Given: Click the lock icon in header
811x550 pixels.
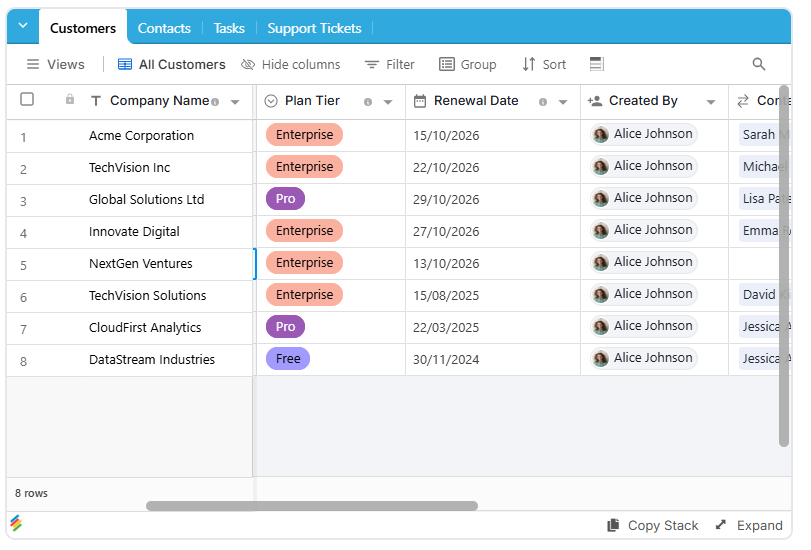Looking at the screenshot, I should 70,99.
